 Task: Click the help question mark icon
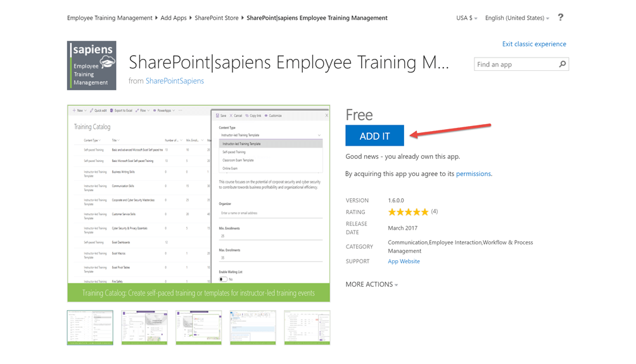point(560,18)
